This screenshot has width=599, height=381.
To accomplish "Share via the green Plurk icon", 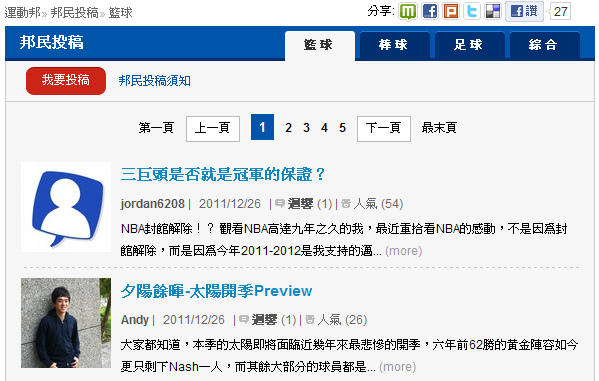I will coord(408,11).
